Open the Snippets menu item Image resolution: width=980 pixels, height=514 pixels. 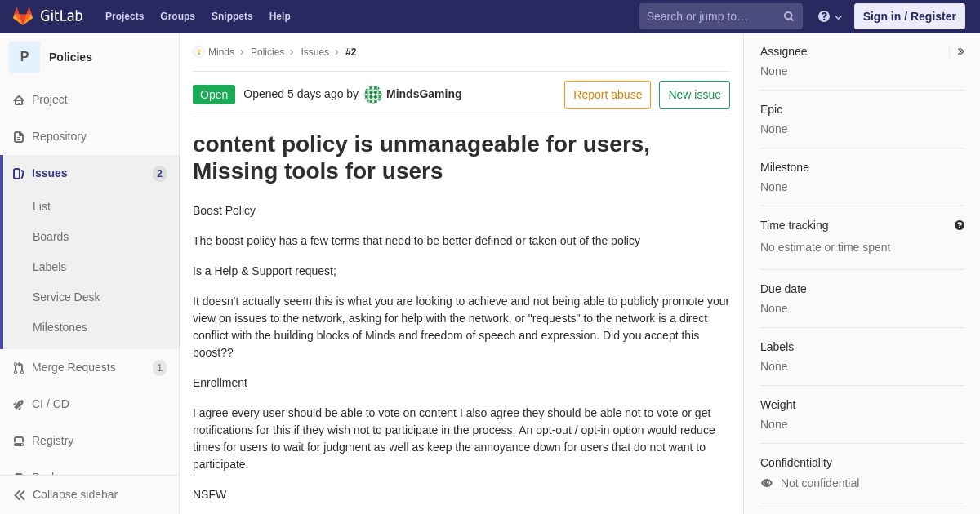(x=232, y=16)
